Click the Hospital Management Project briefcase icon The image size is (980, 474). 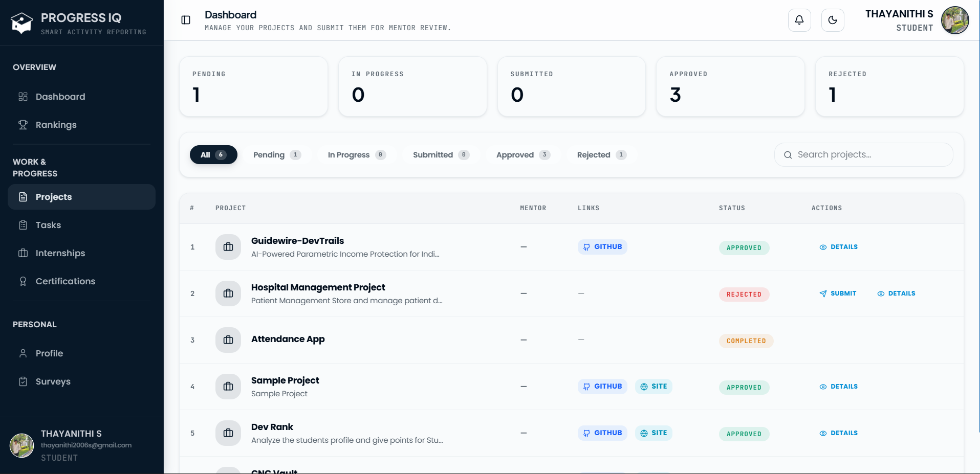228,294
